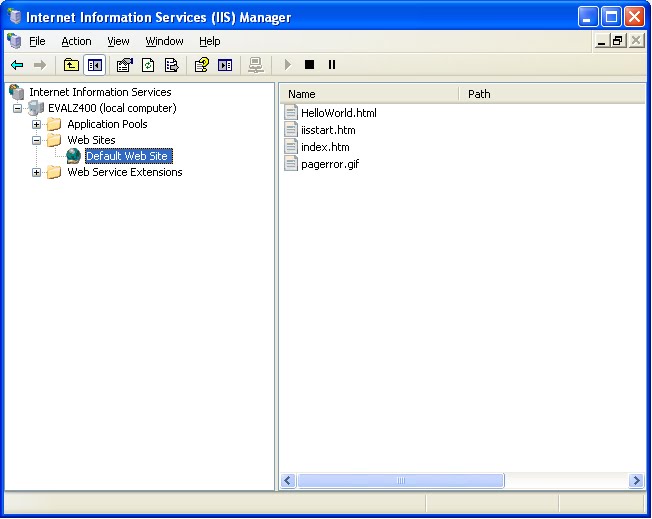
Task: Minimize the inner console child window
Action: pyautogui.click(x=601, y=41)
